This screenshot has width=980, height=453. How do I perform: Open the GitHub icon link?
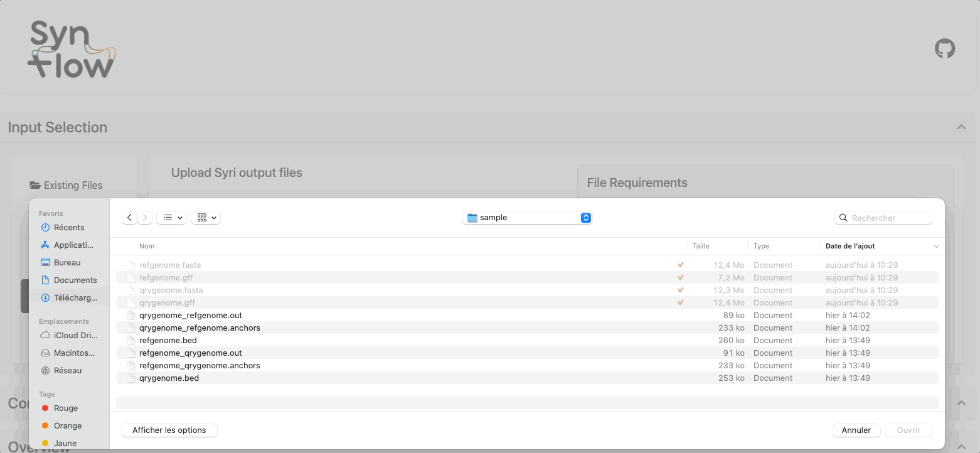pyautogui.click(x=945, y=48)
